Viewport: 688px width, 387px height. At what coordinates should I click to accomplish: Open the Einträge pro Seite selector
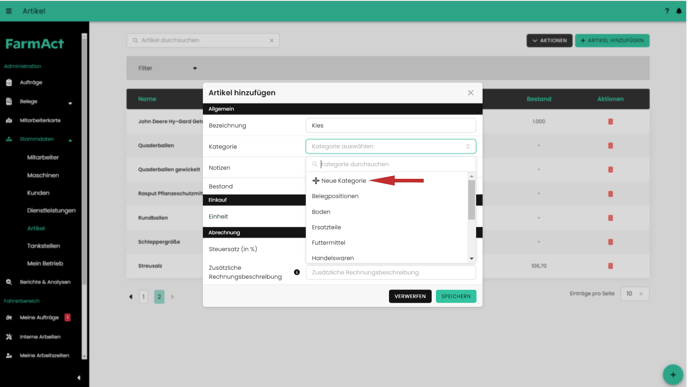click(x=634, y=294)
